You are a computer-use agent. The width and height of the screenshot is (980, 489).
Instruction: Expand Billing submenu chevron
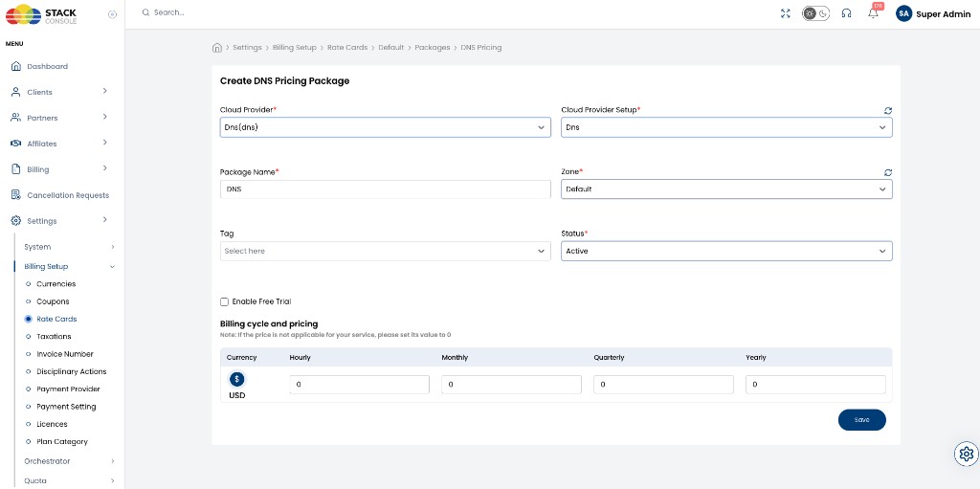105,168
